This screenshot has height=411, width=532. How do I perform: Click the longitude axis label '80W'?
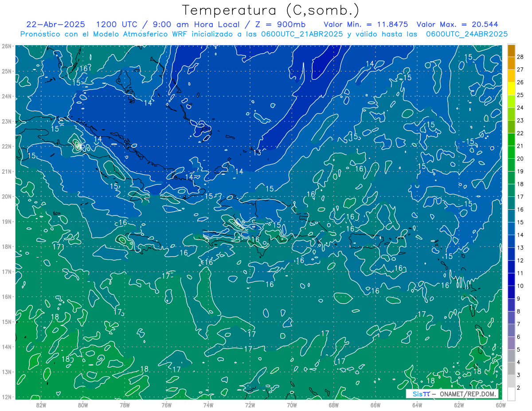[x=82, y=405]
